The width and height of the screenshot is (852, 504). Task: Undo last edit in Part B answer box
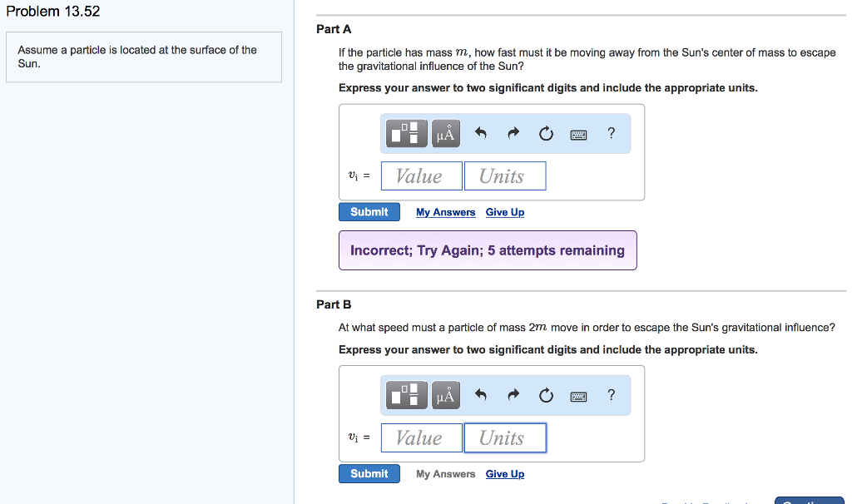click(480, 395)
